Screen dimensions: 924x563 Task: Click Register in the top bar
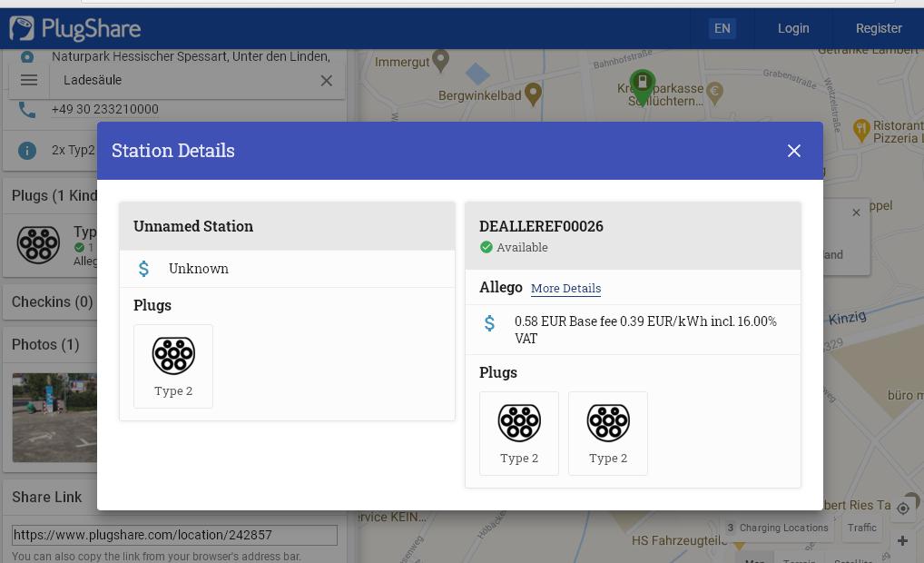click(878, 28)
